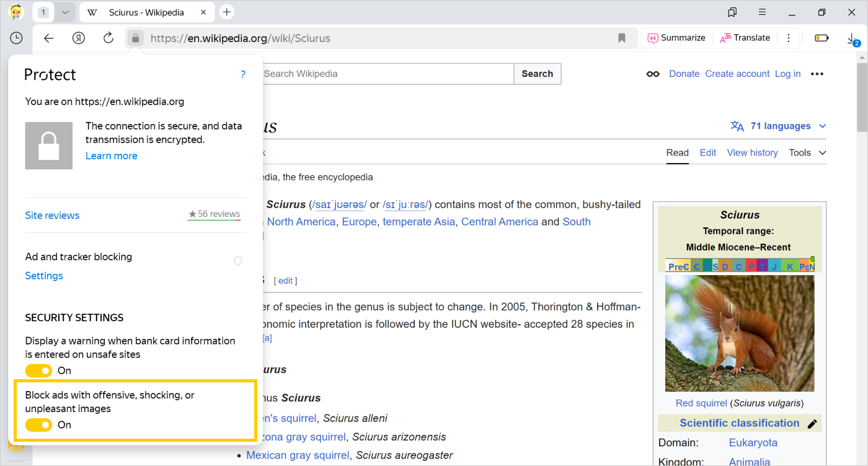The image size is (868, 466).
Task: Open the downloads arrow icon
Action: click(852, 38)
